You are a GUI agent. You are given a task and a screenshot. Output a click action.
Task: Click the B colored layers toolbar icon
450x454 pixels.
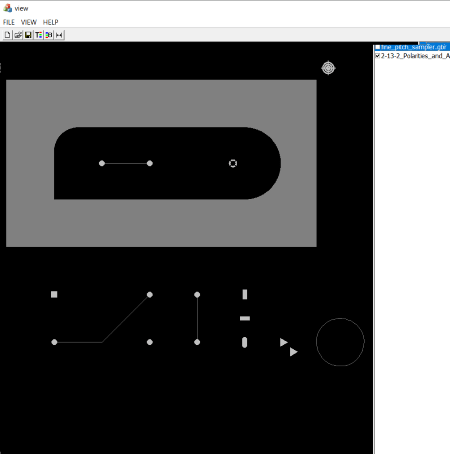tap(49, 35)
